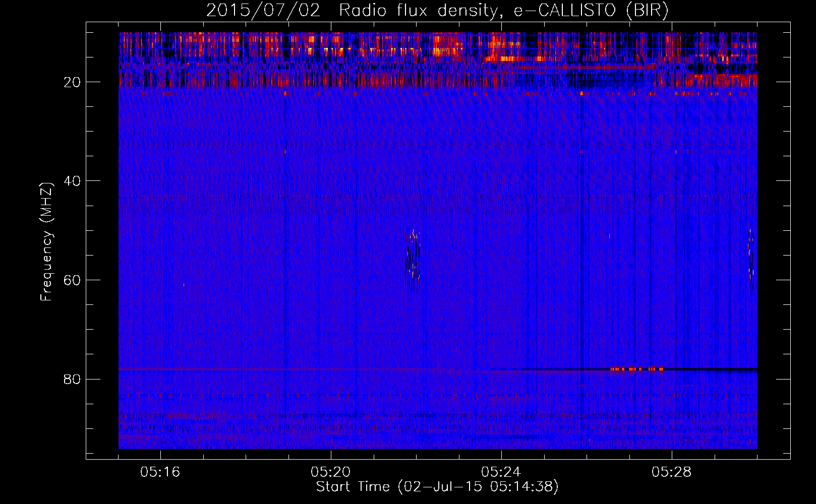Click the '05:24' time tick label
This screenshot has height=504, width=816.
pyautogui.click(x=501, y=472)
